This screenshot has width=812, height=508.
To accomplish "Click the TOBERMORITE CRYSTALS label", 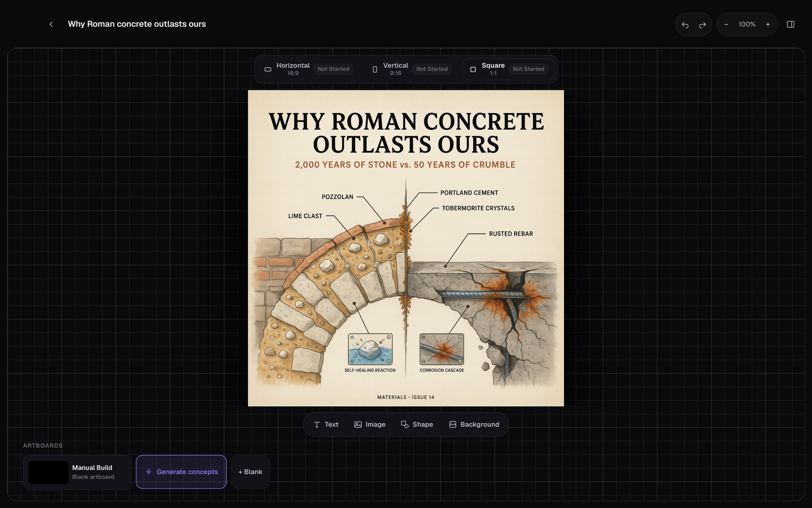I will pyautogui.click(x=478, y=208).
